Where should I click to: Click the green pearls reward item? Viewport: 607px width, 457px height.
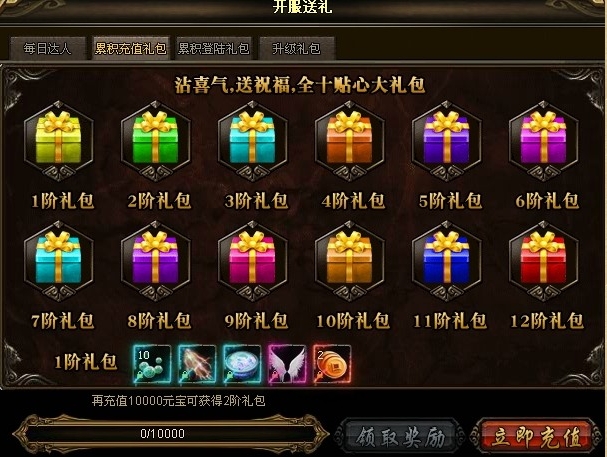[152, 364]
